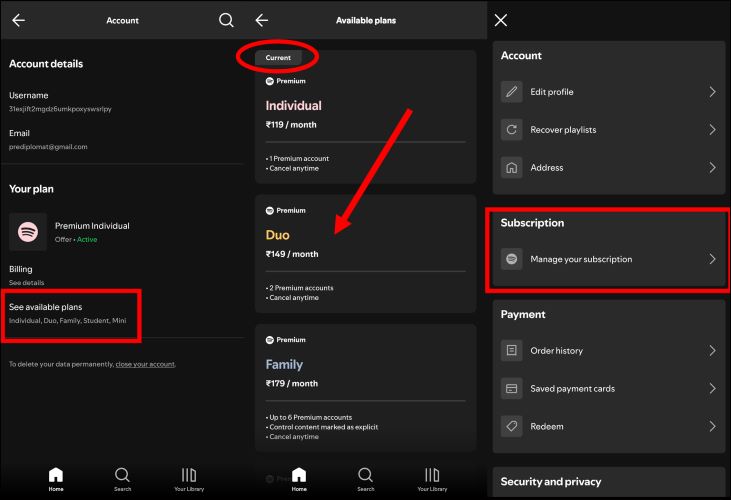Open search on the Account screen header
The width and height of the screenshot is (731, 500).
click(226, 20)
